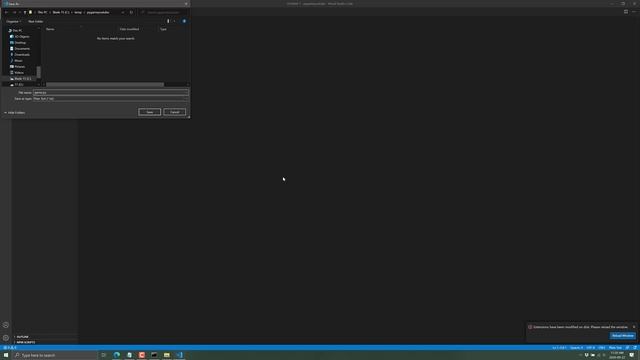Click the blue Help icon
The width and height of the screenshot is (640, 360).
point(184,21)
